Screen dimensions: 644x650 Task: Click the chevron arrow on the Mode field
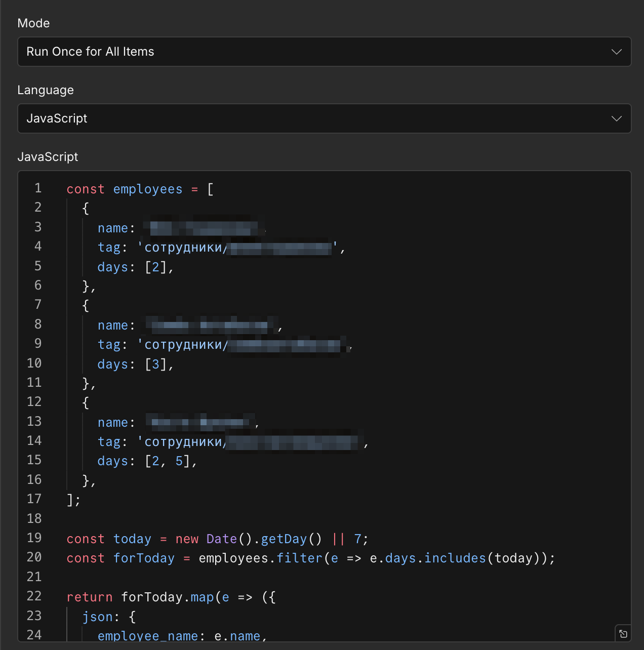616,52
